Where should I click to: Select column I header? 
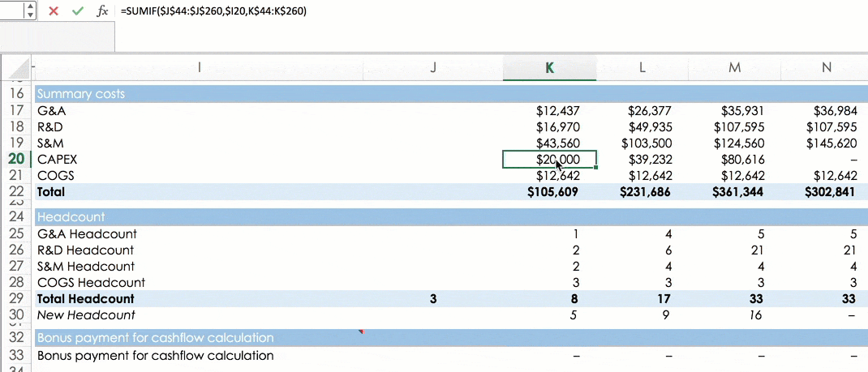[x=199, y=67]
